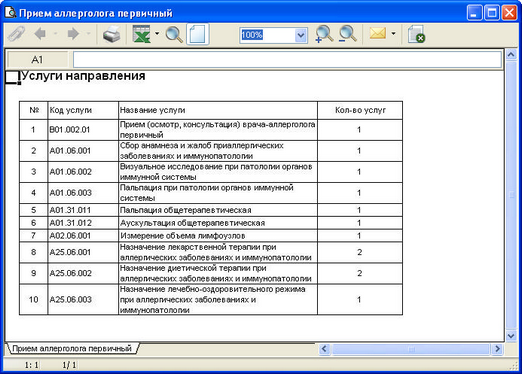
Task: Toggle the page view icon
Action: 198,34
